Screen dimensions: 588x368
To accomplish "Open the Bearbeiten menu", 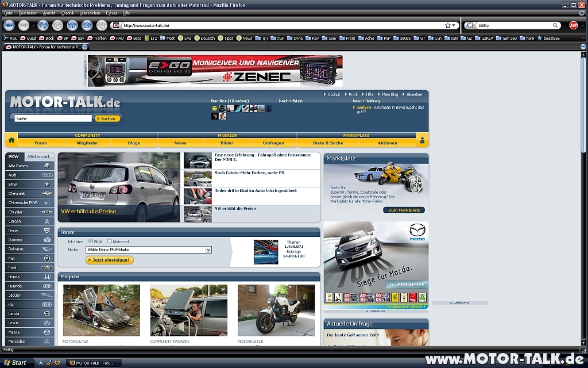I will (28, 13).
